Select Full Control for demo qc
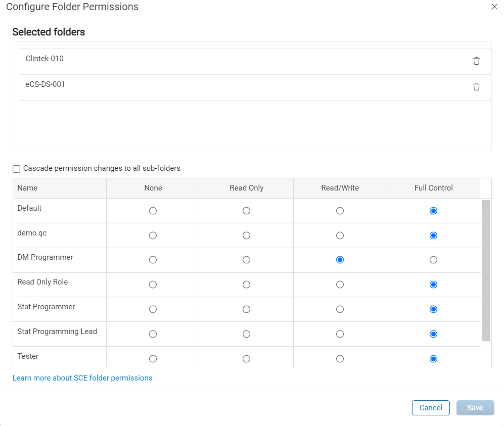 point(434,235)
